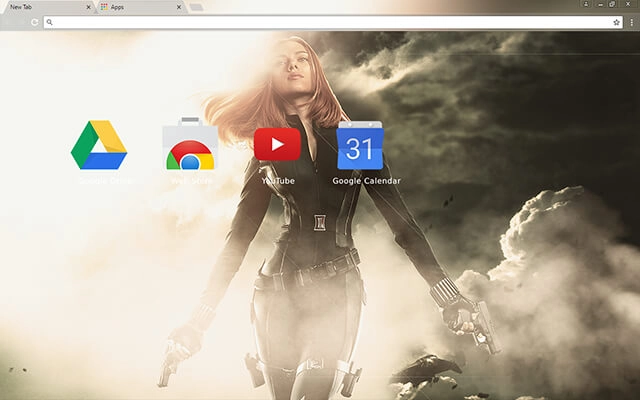Image resolution: width=640 pixels, height=400 pixels.
Task: Open the Chrome three-dot menu
Action: pos(632,22)
